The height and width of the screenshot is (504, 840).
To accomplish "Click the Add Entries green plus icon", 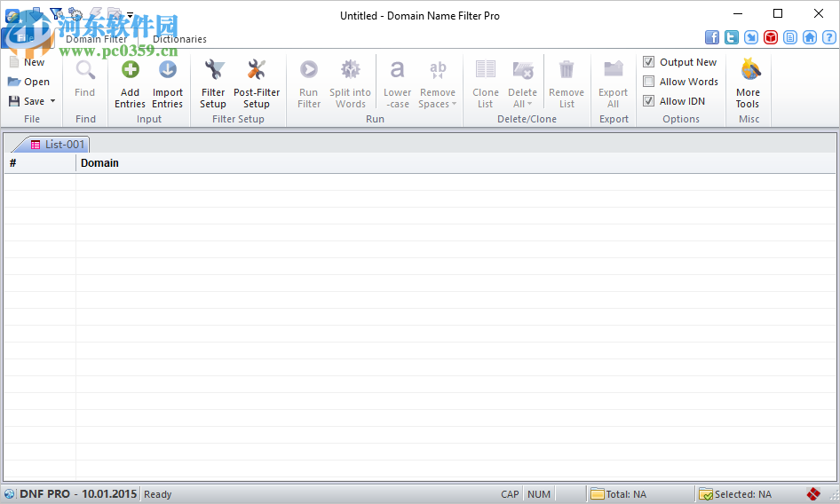I will point(131,69).
